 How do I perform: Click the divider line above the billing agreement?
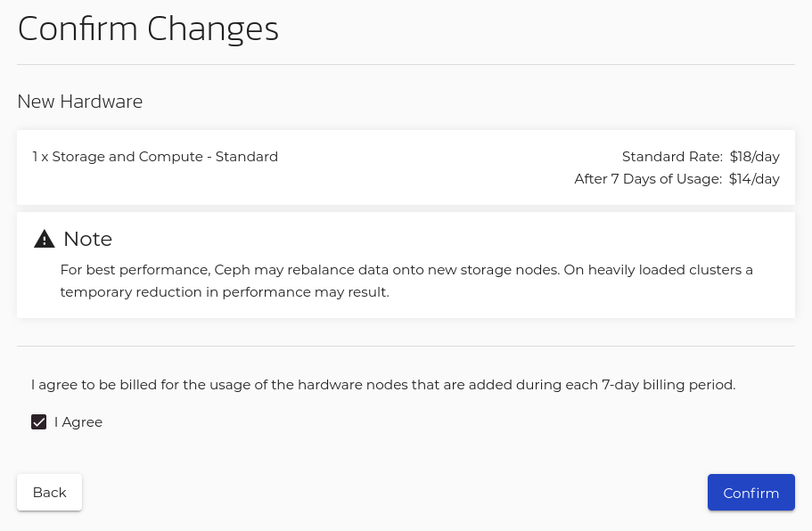pyautogui.click(x=406, y=346)
